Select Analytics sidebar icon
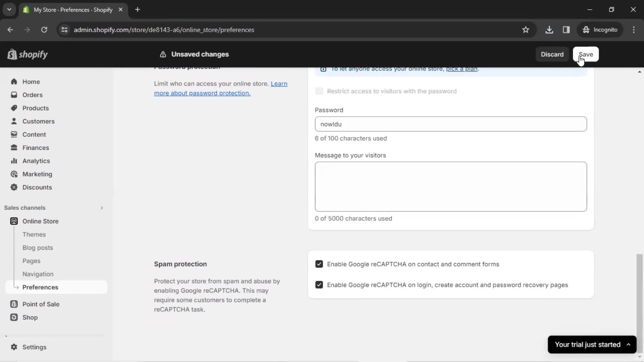The height and width of the screenshot is (362, 644). click(14, 161)
